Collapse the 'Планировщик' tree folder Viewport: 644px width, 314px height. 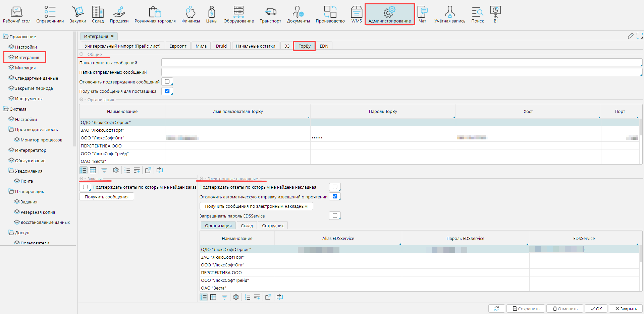tap(11, 192)
